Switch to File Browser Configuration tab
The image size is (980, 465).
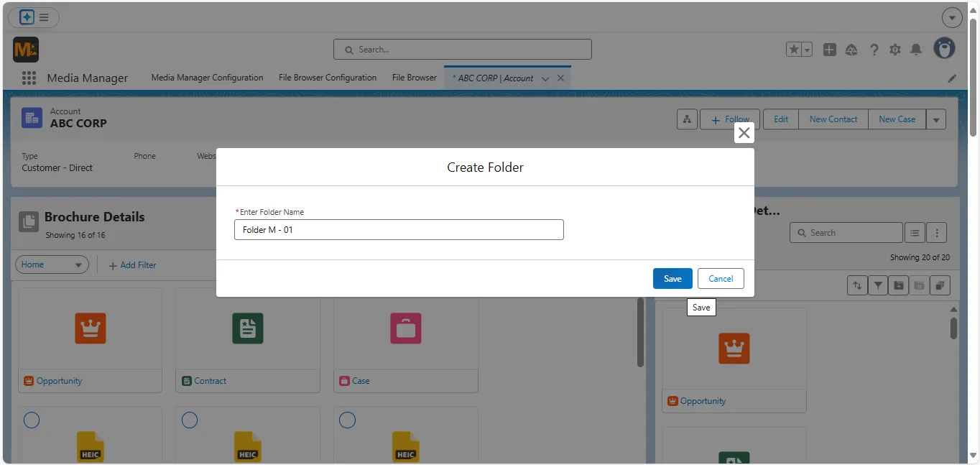coord(328,78)
